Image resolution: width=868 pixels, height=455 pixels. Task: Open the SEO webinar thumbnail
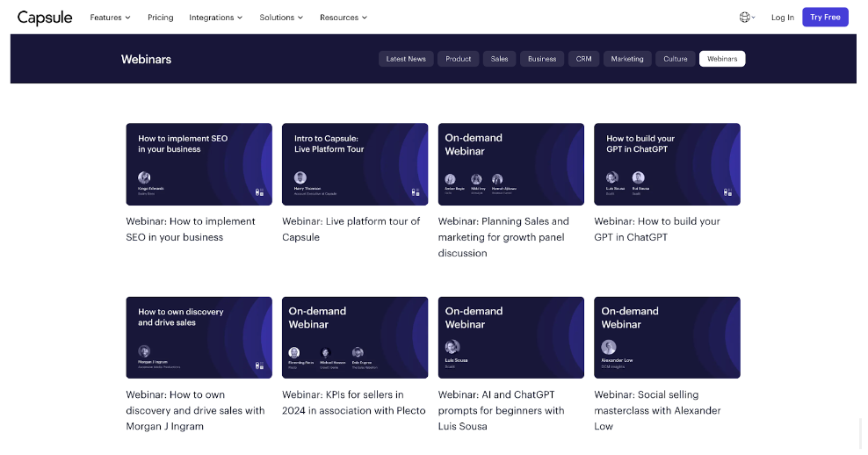[x=199, y=164]
